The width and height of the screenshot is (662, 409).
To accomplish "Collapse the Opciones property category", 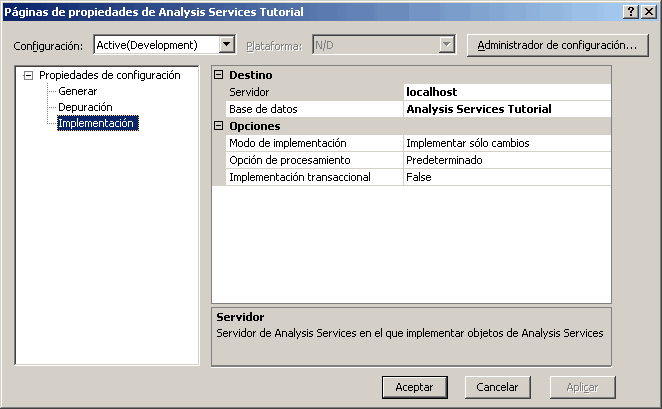I will click(x=218, y=125).
